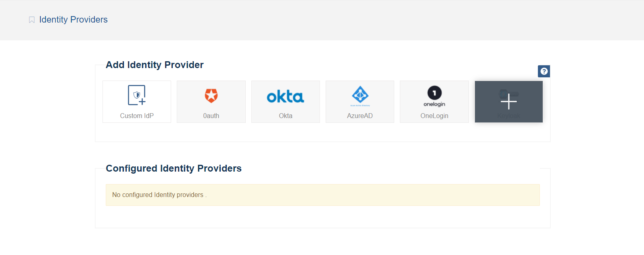Click the Configured Identity Providers heading
Viewport: 644px width, 255px height.
point(174,168)
